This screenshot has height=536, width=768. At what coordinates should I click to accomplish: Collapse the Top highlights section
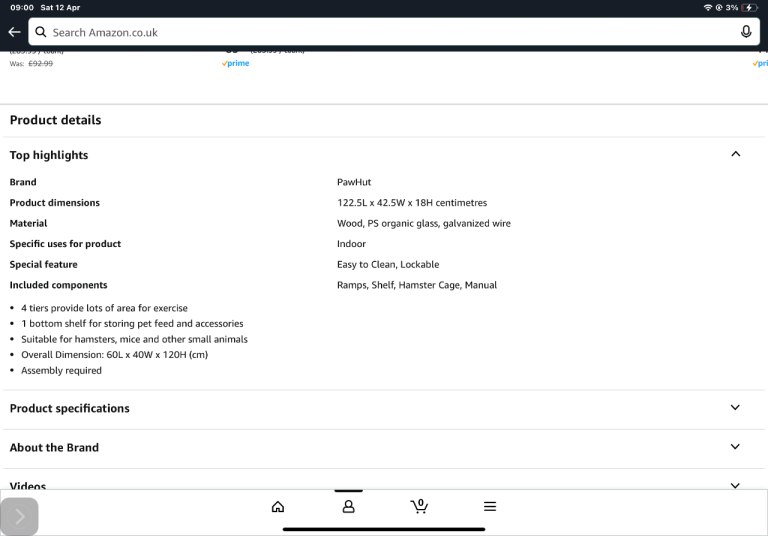(735, 154)
